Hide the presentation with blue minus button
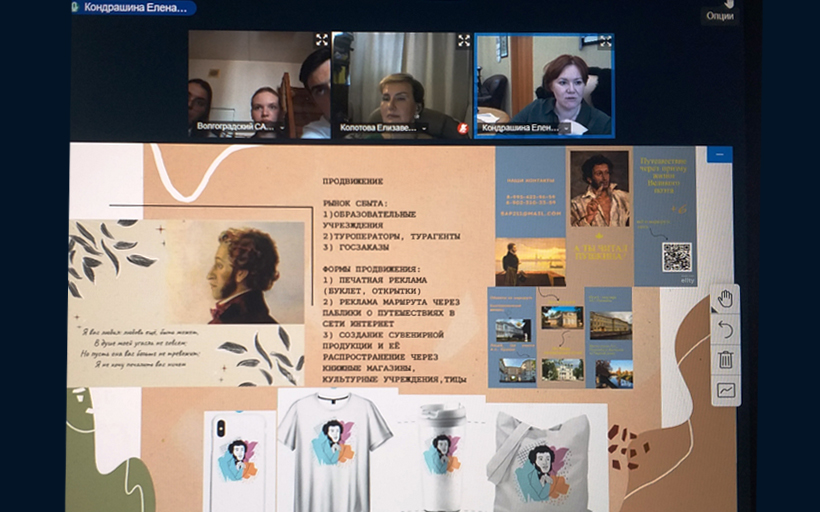Image resolution: width=820 pixels, height=512 pixels. click(x=720, y=154)
